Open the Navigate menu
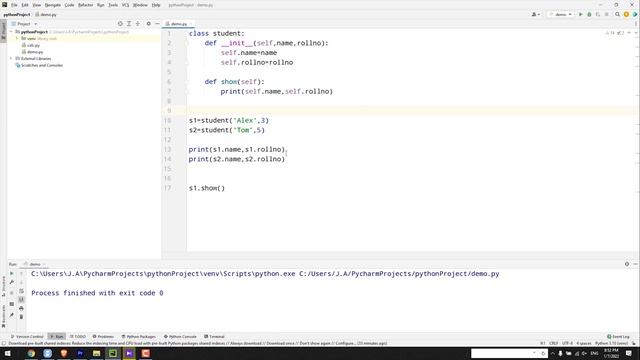 [53, 5]
